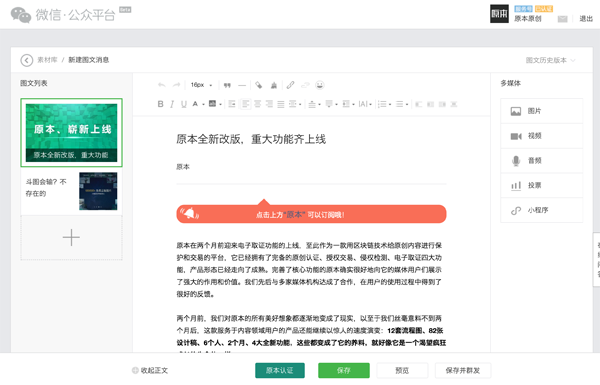Open the mail message icon in header
This screenshot has width=600, height=385.
tap(562, 19)
